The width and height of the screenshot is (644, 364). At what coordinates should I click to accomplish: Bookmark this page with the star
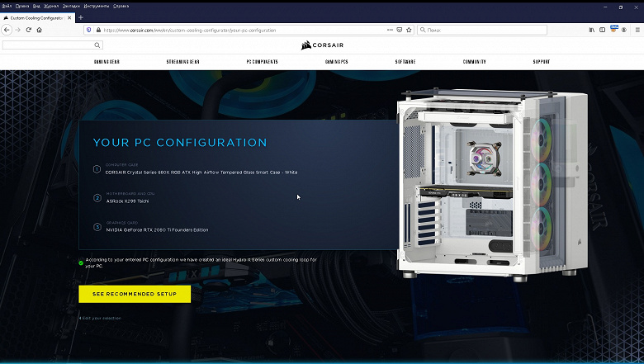click(x=409, y=30)
